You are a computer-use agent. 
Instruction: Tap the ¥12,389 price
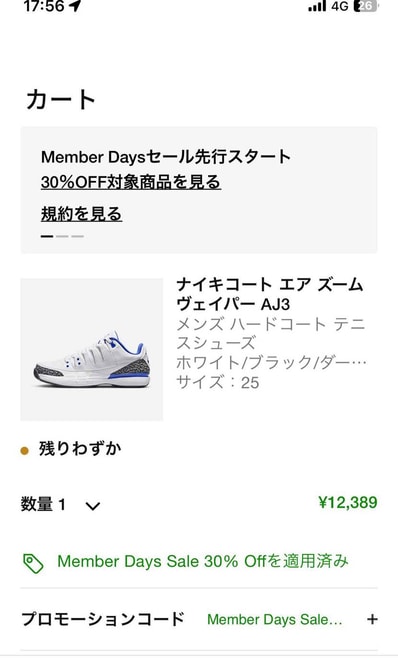[x=348, y=502]
